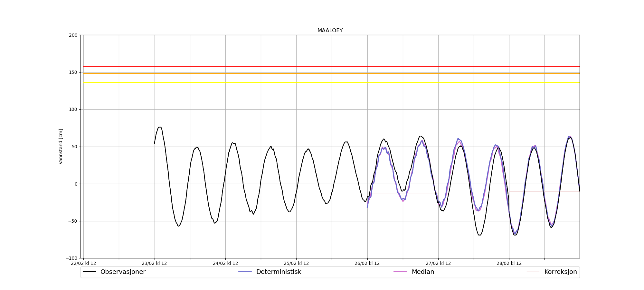
Task: Click the 22/02 kl 12 date tick
Action: [83, 263]
